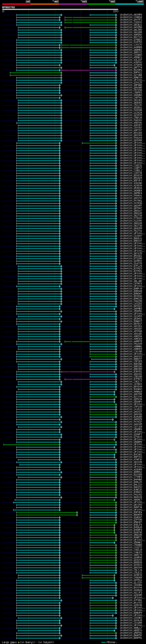Click the magenta alignment bar for UniRef100_B3RYD1
Image resolution: width=146 pixels, height=644 pixels.
point(89,372)
